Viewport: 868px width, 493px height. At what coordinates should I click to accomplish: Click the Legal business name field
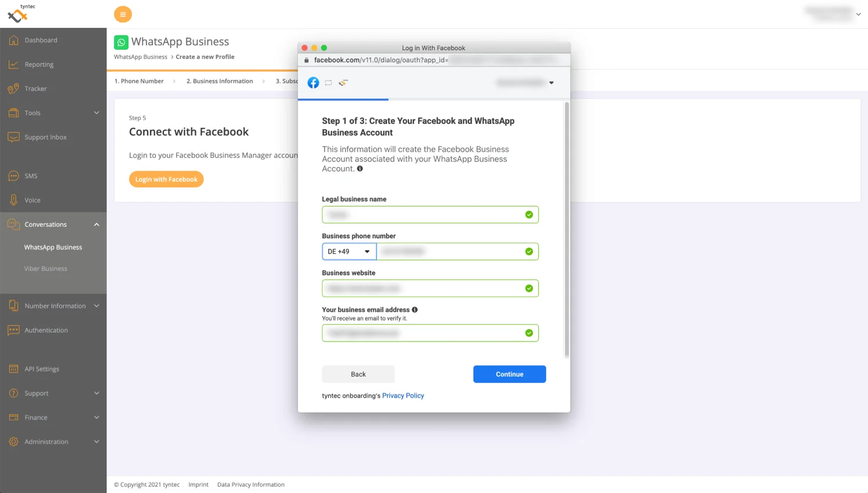(422, 215)
